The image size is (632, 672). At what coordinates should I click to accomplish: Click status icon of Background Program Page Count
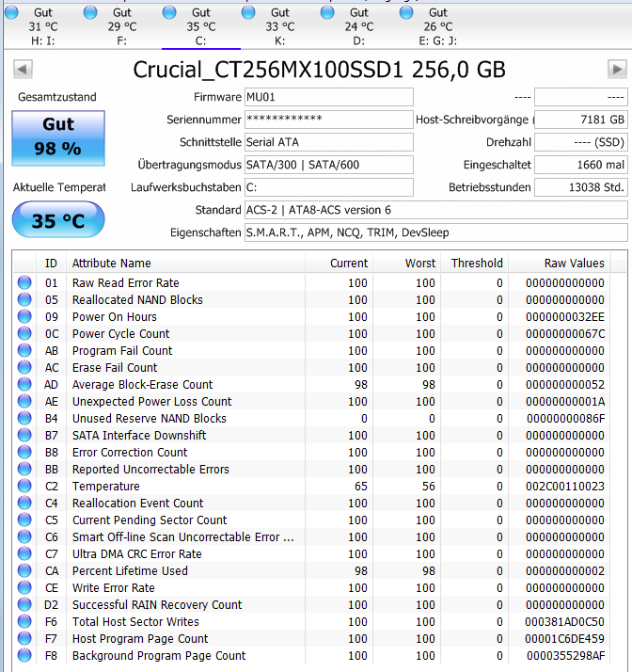(x=24, y=655)
